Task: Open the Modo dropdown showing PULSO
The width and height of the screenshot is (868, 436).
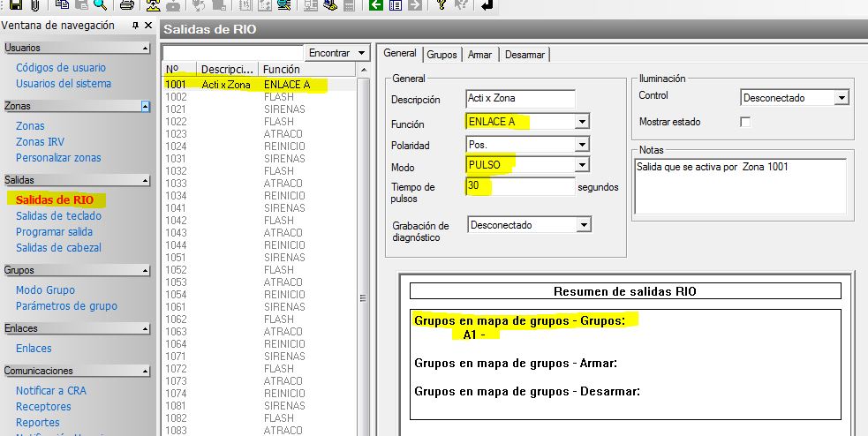Action: point(582,165)
